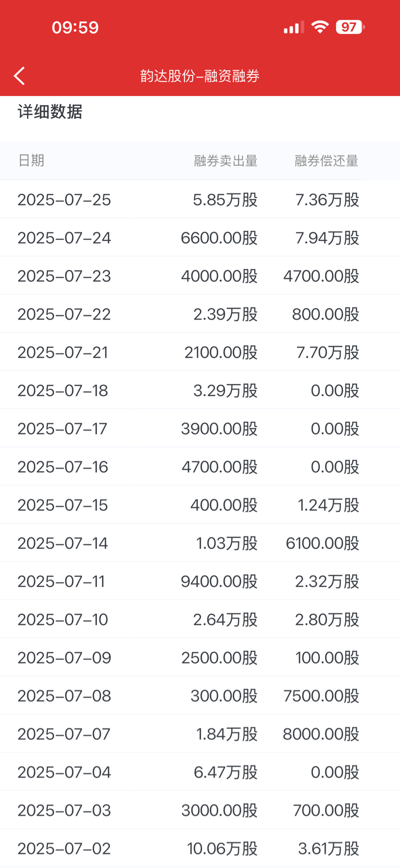
Task: Select the 2025-07-25 row
Action: coord(200,199)
